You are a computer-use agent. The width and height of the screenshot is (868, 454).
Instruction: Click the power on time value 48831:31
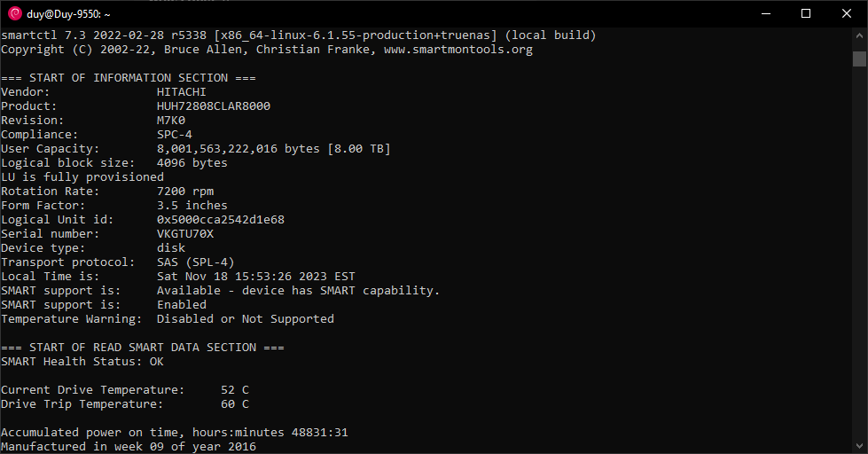click(x=320, y=433)
